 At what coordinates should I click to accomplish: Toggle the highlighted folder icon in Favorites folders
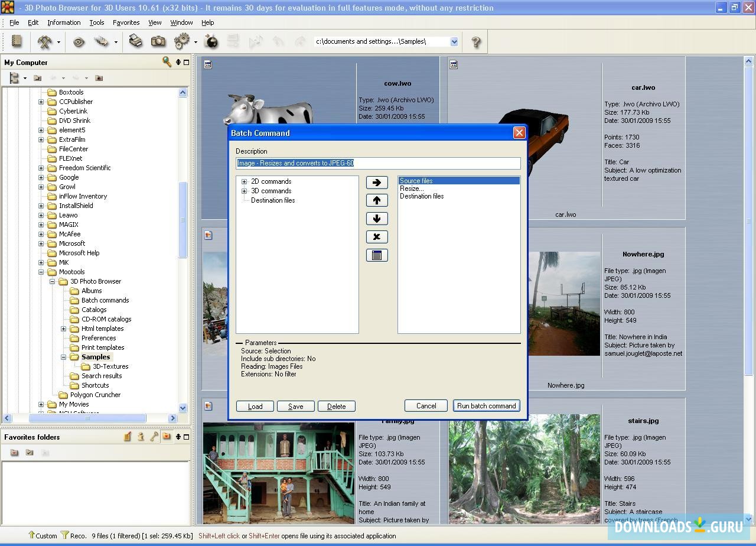[166, 437]
